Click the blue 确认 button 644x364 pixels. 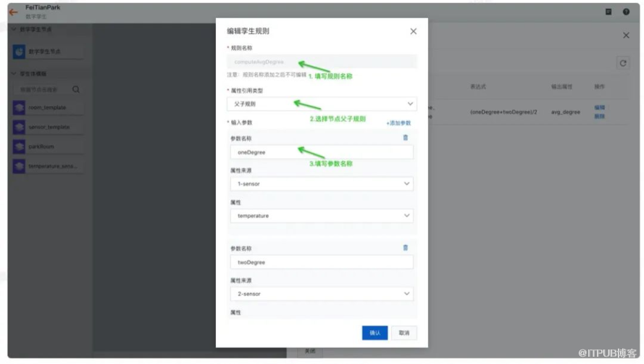(375, 333)
